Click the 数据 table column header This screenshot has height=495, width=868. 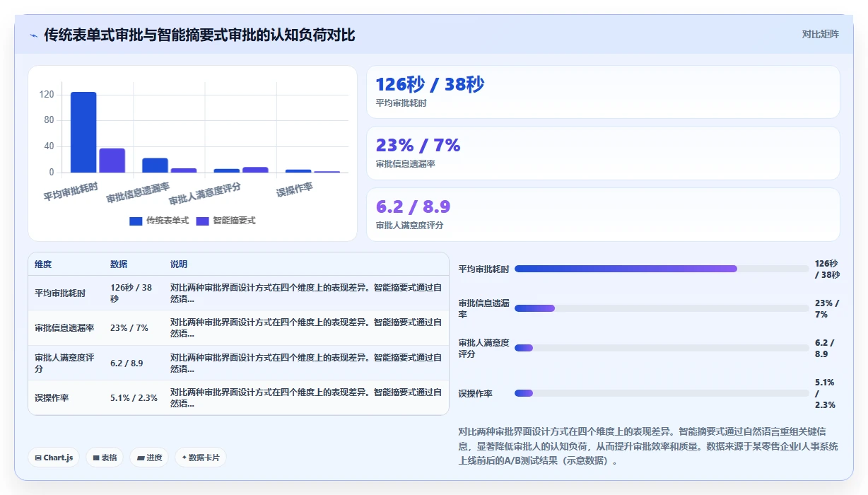click(119, 264)
